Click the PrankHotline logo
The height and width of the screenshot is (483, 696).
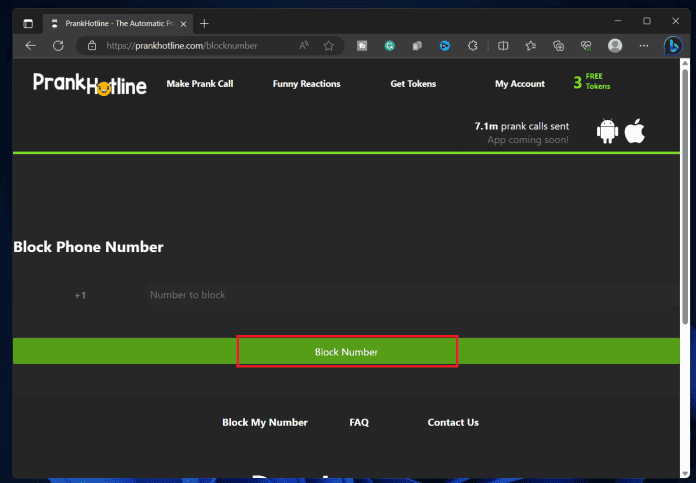89,84
